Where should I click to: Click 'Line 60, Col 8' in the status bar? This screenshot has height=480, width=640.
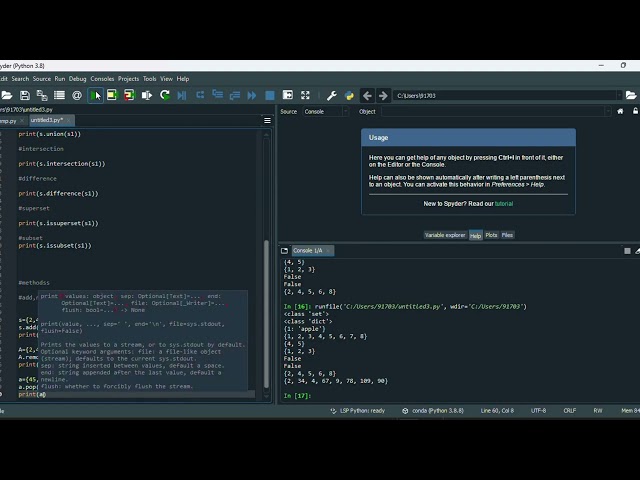click(x=497, y=411)
